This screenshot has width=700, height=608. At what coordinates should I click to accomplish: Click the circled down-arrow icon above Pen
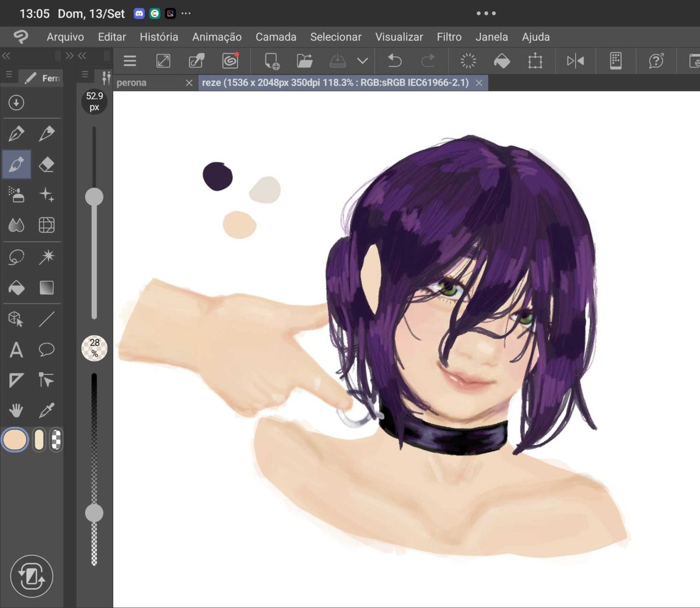(16, 103)
